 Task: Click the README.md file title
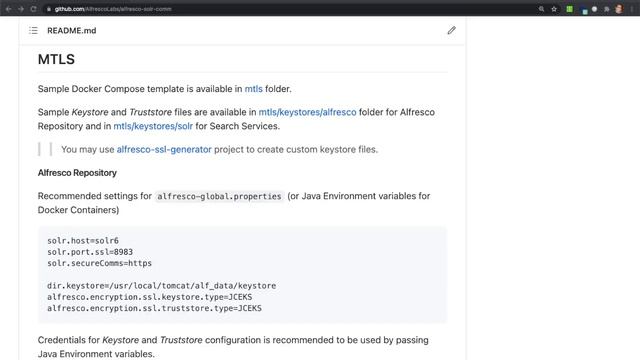[x=71, y=31]
